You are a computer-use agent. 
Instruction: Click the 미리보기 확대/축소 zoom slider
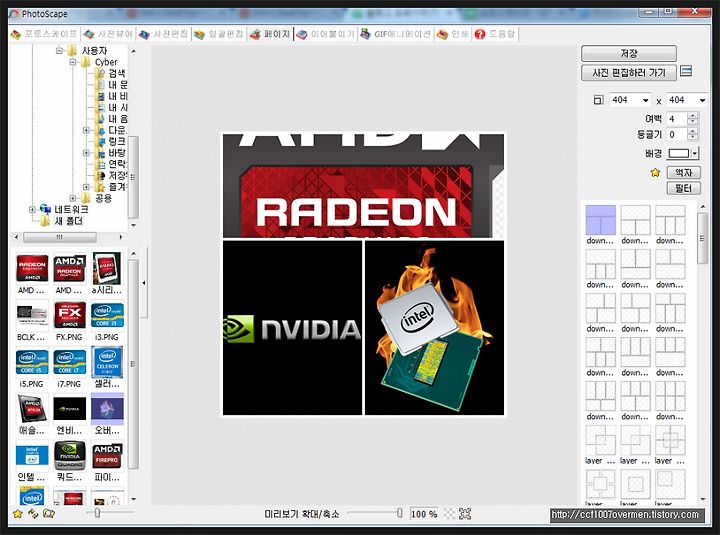[375, 513]
